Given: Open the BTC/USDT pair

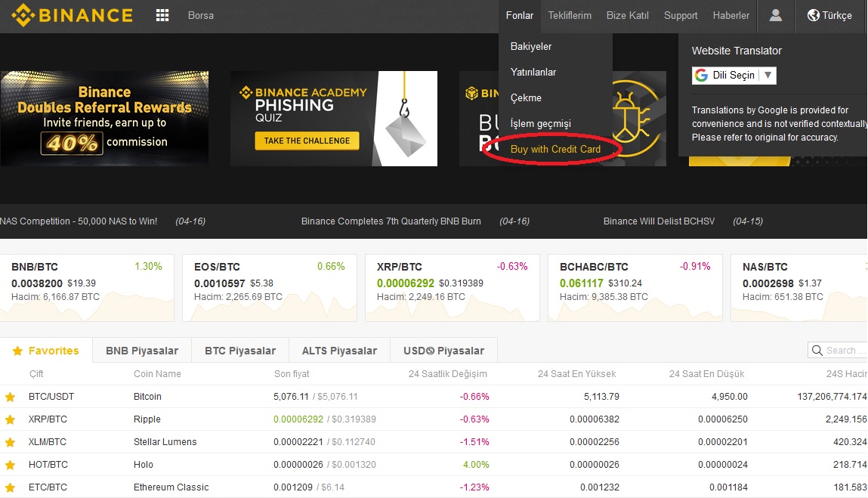Looking at the screenshot, I should click(51, 397).
